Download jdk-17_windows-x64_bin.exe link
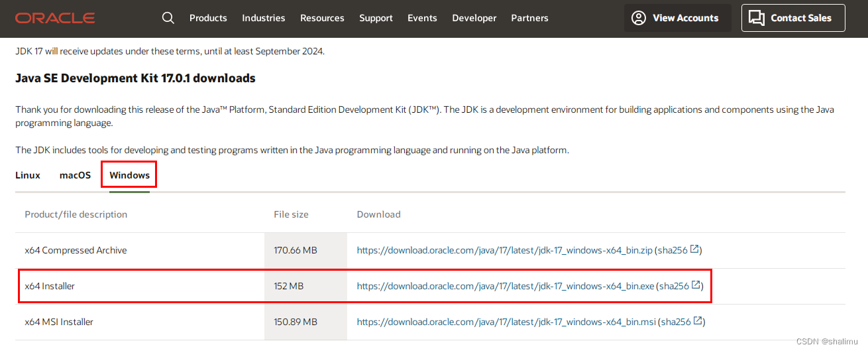This screenshot has height=351, width=868. [x=506, y=286]
